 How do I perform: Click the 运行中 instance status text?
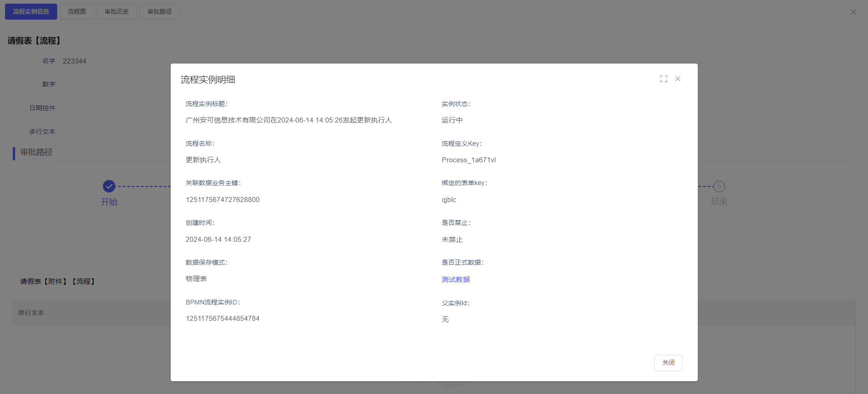[x=452, y=120]
